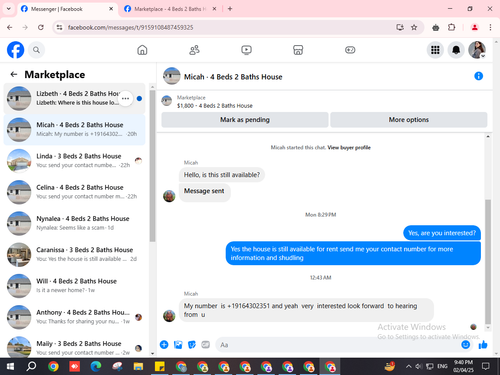Open Nynalea conversation
This screenshot has width=500, height=375.
point(74,223)
